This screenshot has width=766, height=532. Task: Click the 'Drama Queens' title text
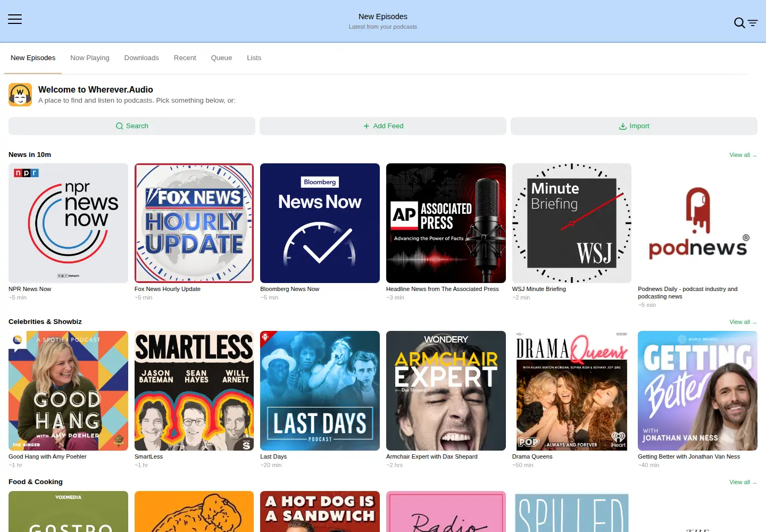(532, 456)
